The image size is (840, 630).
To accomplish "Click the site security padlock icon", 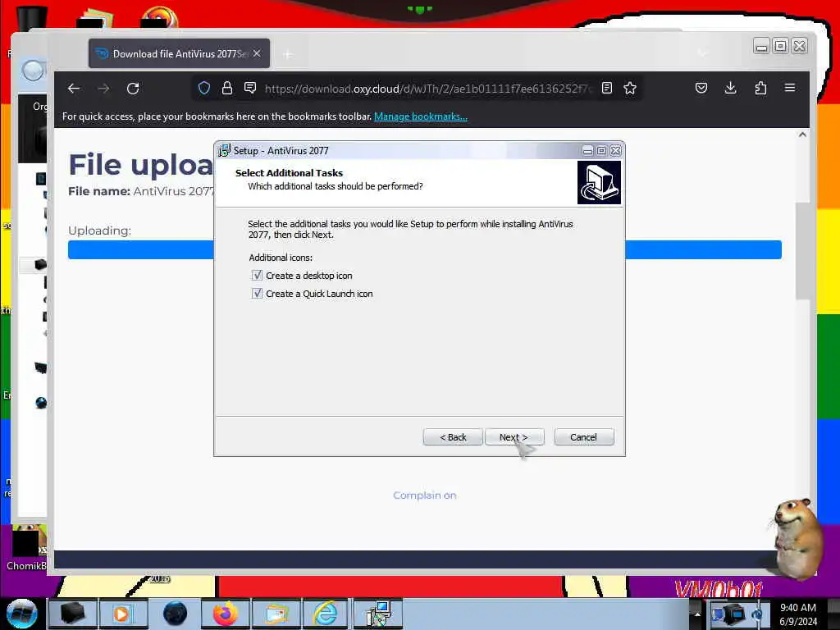I will pyautogui.click(x=227, y=88).
